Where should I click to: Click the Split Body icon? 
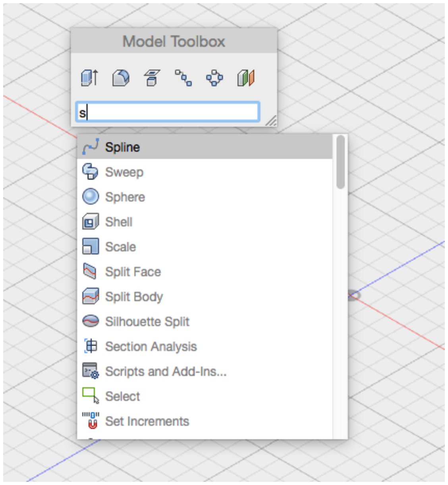point(91,297)
